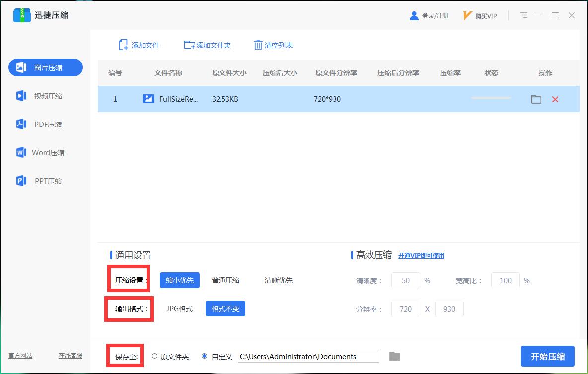
Task: Add a folder with 添加文件夹
Action: pyautogui.click(x=208, y=45)
